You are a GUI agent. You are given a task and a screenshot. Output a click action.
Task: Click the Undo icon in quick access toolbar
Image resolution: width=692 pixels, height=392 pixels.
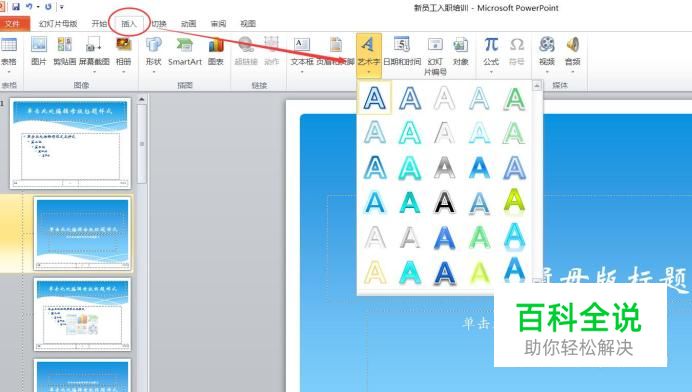point(29,7)
